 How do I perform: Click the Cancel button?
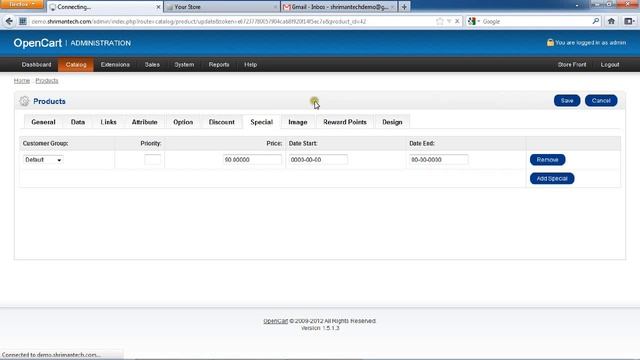(601, 101)
